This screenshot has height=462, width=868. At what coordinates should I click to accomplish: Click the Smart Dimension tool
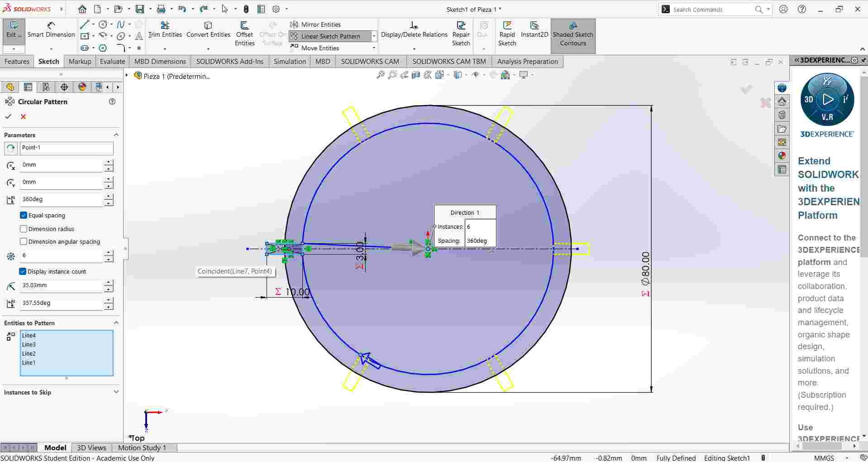click(x=51, y=30)
